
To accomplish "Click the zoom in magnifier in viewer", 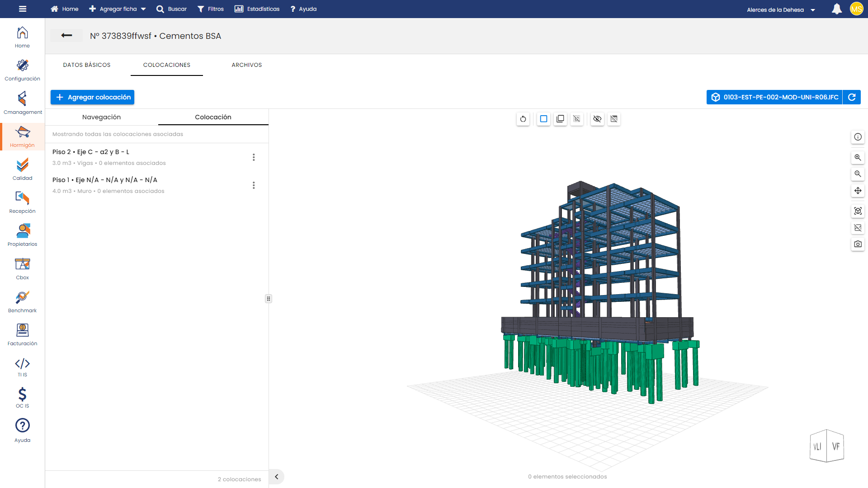I will pyautogui.click(x=858, y=158).
